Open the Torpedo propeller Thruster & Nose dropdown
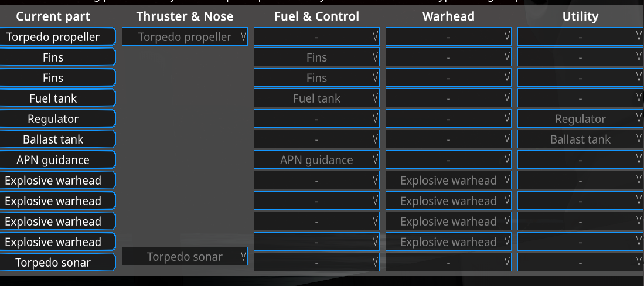This screenshot has height=286, width=644. [185, 37]
